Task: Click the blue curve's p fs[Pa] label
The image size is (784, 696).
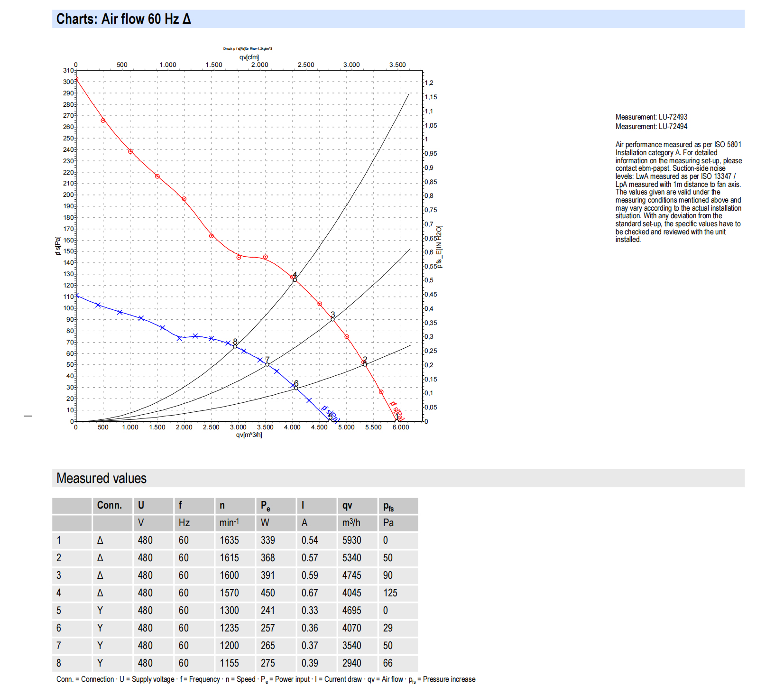Action: pyautogui.click(x=330, y=413)
